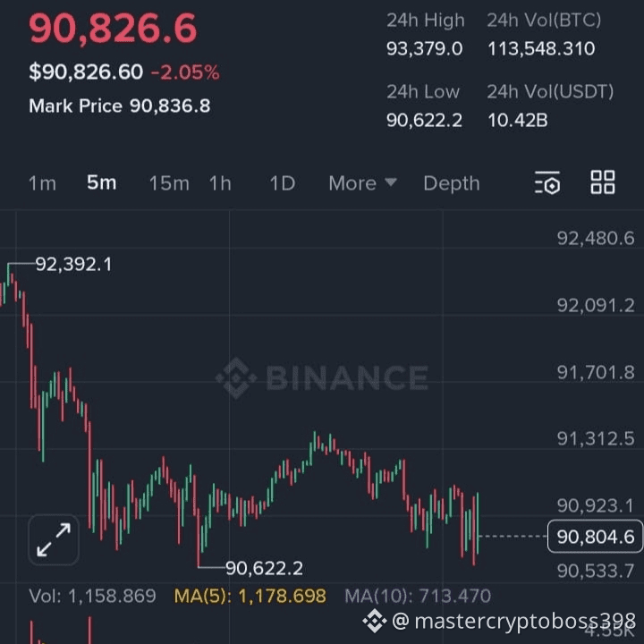Switch to the 15m timeframe
644x644 pixels.
169,183
